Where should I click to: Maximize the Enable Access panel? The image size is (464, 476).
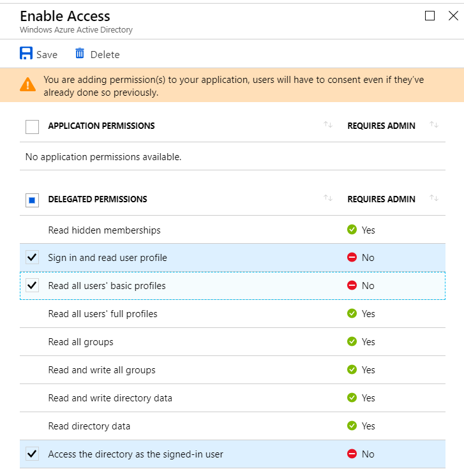[x=430, y=16]
